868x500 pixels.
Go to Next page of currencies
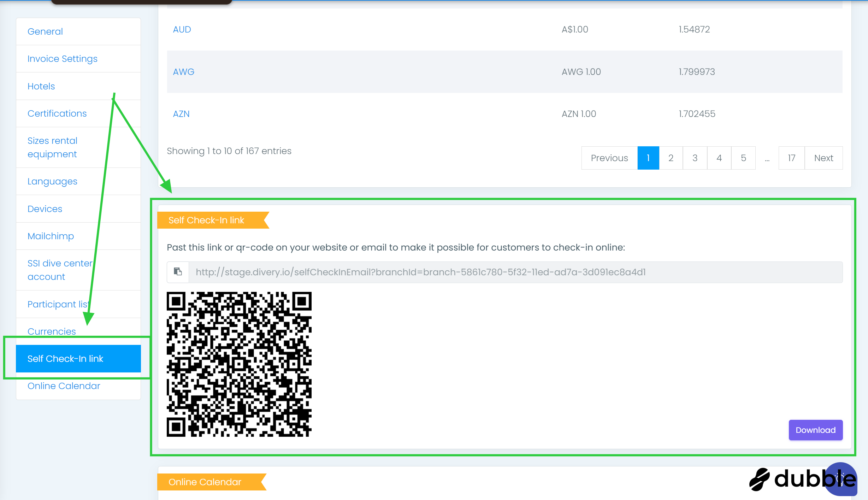[x=823, y=158]
